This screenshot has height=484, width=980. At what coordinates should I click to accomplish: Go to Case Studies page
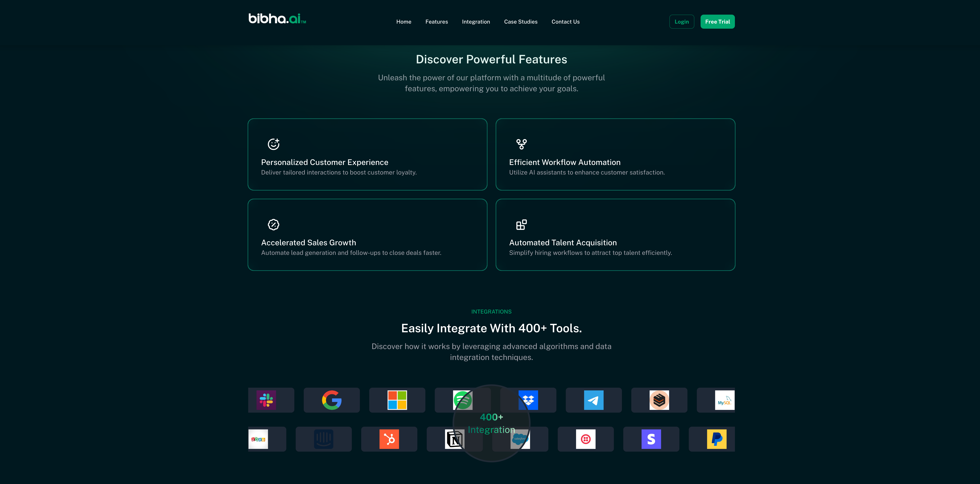click(520, 22)
